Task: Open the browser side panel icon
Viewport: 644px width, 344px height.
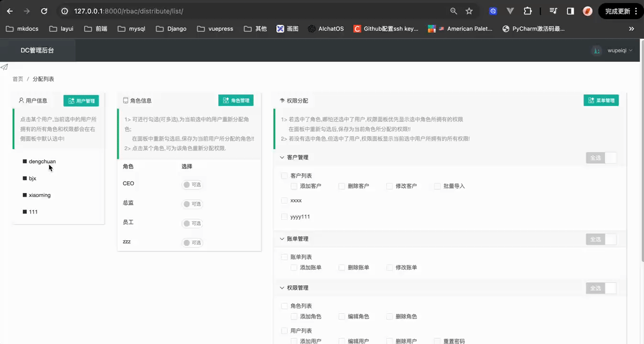Action: (570, 11)
